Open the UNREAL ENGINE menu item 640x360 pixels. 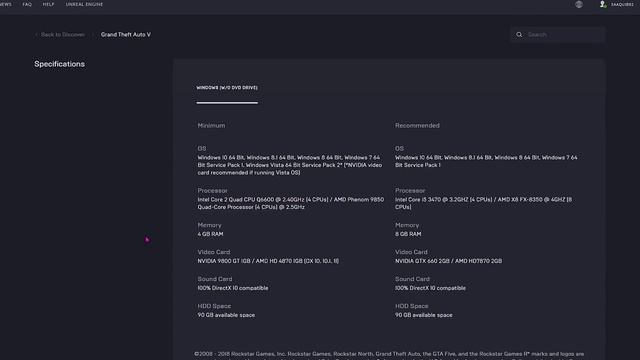tap(84, 4)
